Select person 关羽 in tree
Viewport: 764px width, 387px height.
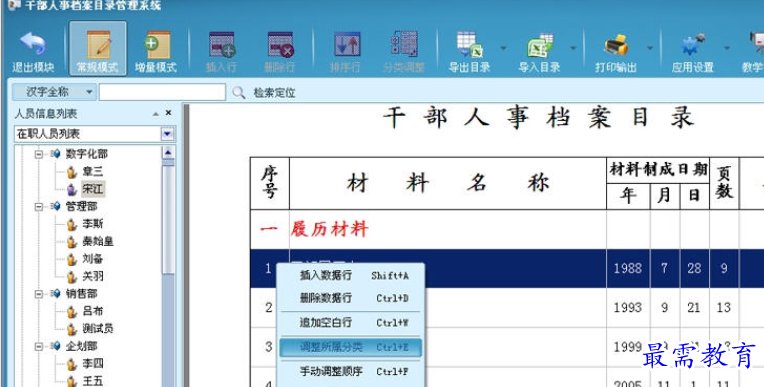pos(93,276)
